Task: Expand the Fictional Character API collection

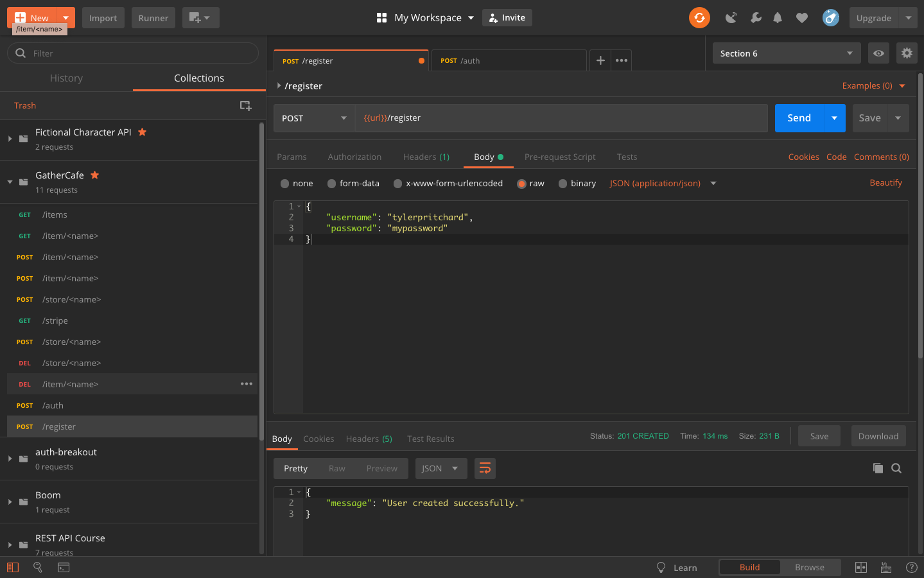Action: pyautogui.click(x=10, y=139)
